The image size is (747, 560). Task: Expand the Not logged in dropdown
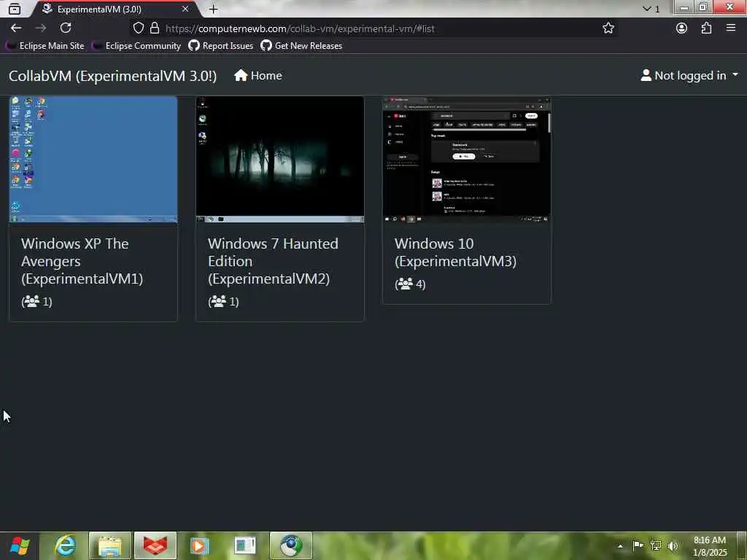(x=689, y=76)
